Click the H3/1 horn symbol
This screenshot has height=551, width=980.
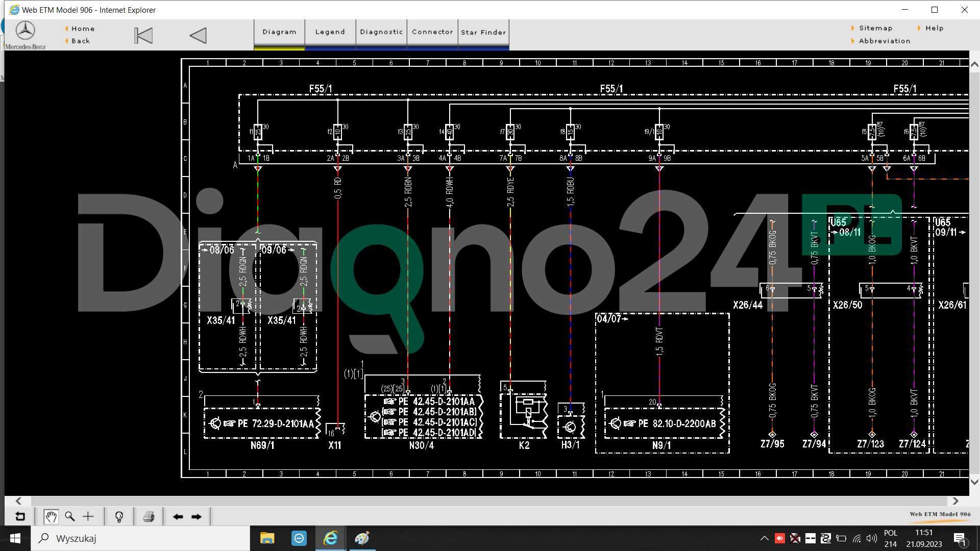pos(571,427)
